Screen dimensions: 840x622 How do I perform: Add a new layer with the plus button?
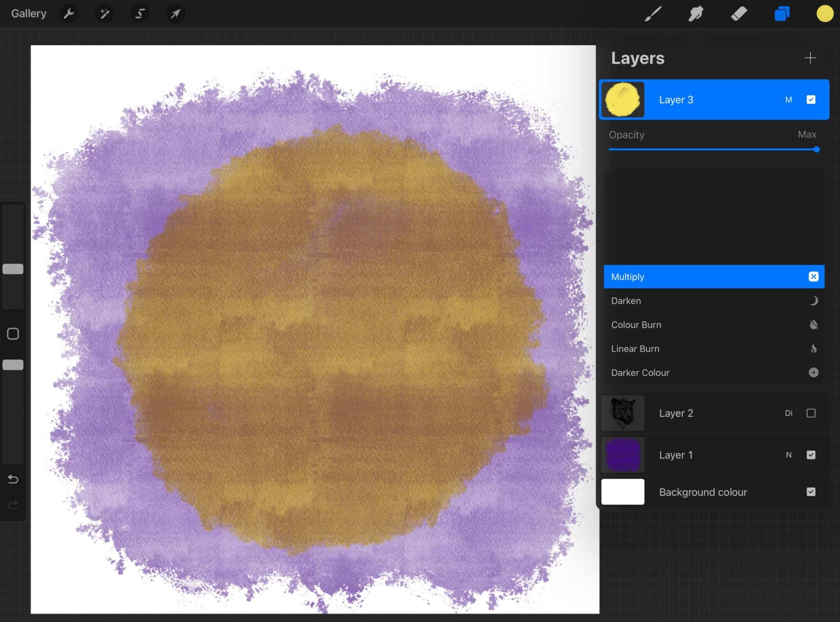click(810, 58)
